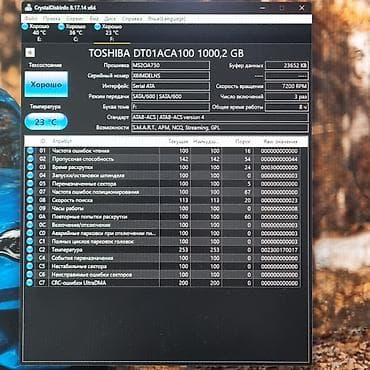Select the Время раскрутки attribute row
The height and width of the screenshot is (370, 370).
pos(163,167)
